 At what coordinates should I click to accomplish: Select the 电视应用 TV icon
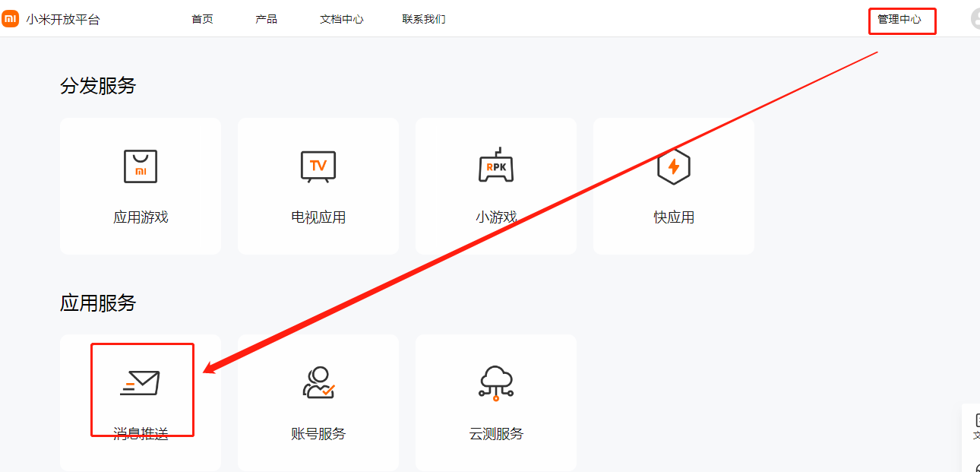pos(318,166)
